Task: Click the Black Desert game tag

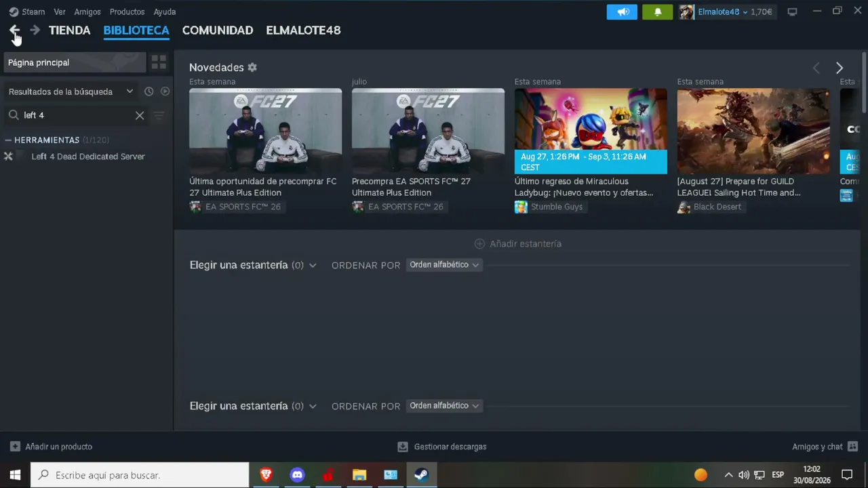Action: click(710, 207)
